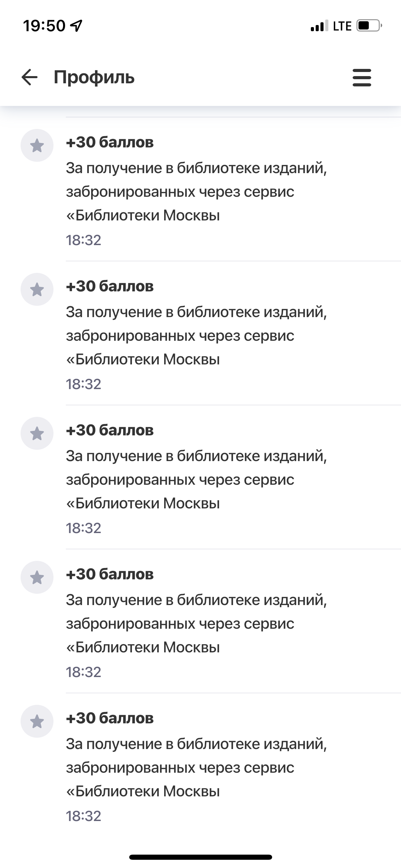Open the fifth entry's description text
This screenshot has width=401, height=868.
point(196,768)
